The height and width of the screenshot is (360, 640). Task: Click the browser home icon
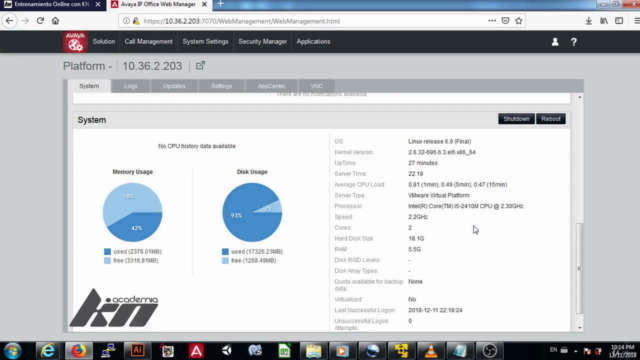55,21
